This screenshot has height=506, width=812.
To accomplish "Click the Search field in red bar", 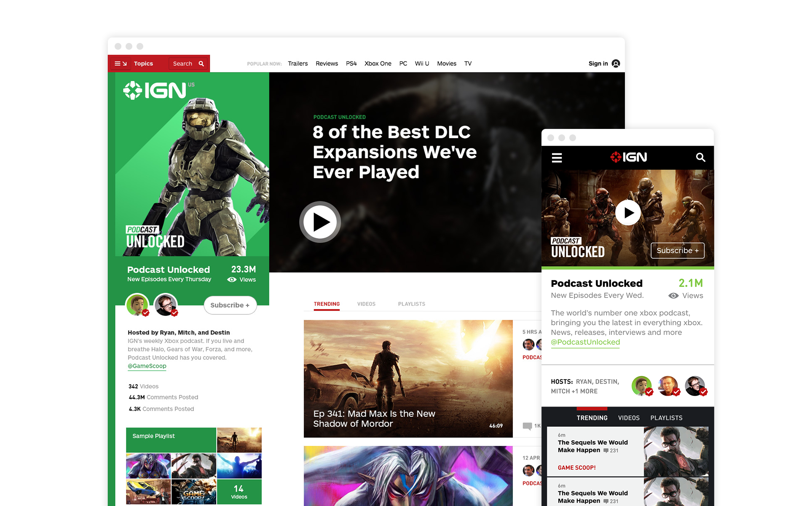I will point(188,64).
